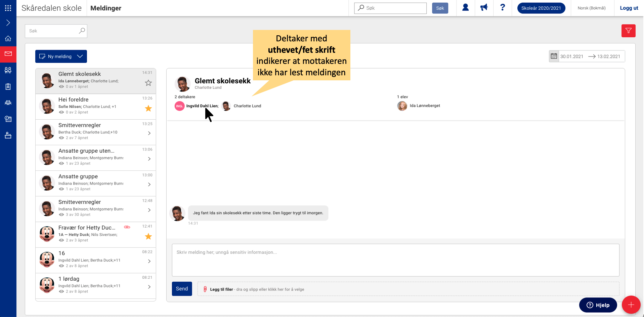Image resolution: width=644 pixels, height=317 pixels.
Task: Focus the Skriv melding her text area
Action: point(395,260)
